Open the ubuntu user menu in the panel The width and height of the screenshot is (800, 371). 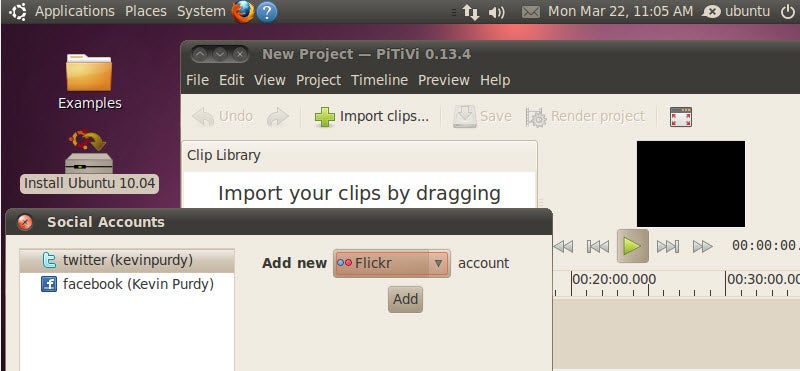tap(736, 11)
